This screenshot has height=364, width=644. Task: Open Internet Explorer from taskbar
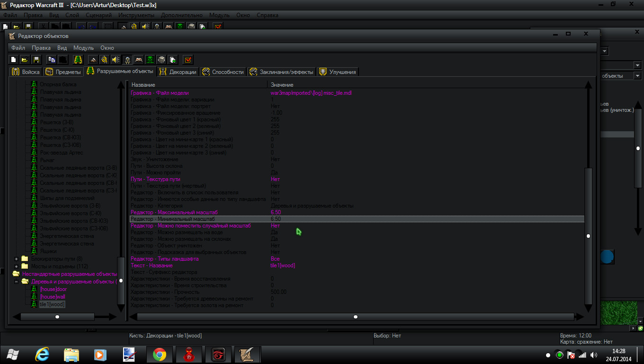(x=43, y=355)
